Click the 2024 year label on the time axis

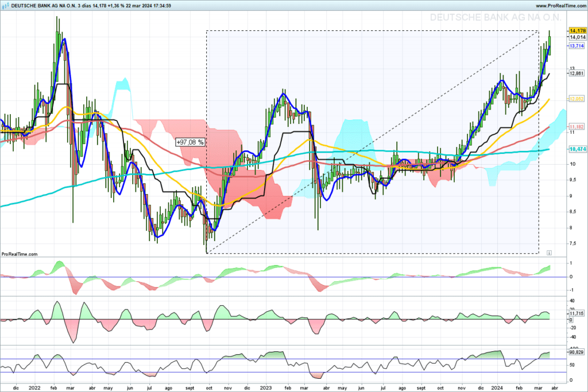pos(497,388)
